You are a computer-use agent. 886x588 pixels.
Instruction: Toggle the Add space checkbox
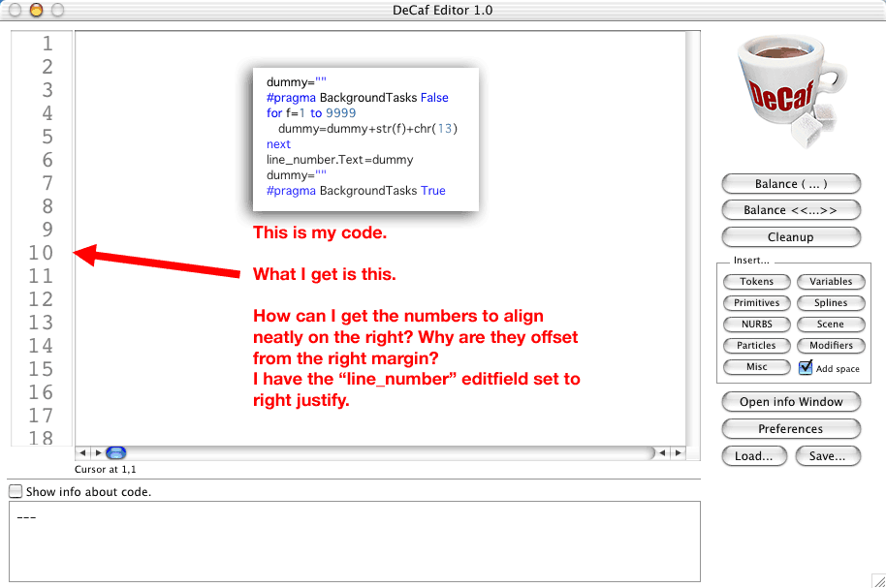point(806,368)
